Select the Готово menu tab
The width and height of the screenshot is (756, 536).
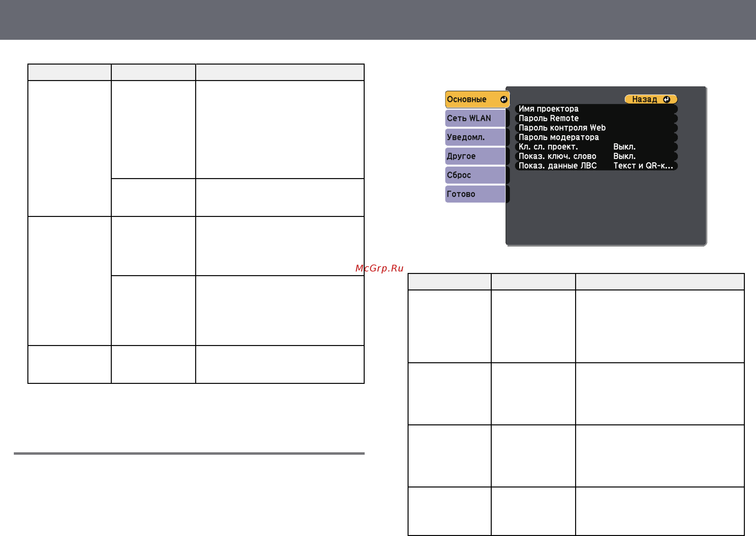pyautogui.click(x=475, y=194)
